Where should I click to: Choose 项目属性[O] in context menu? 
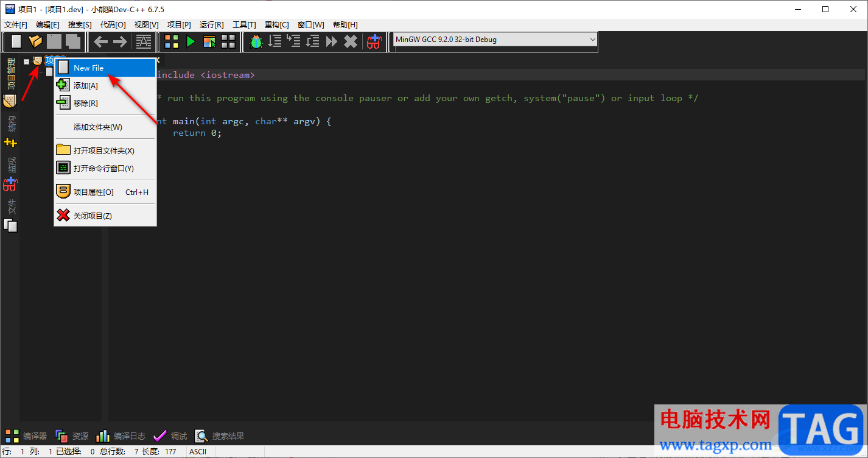105,192
